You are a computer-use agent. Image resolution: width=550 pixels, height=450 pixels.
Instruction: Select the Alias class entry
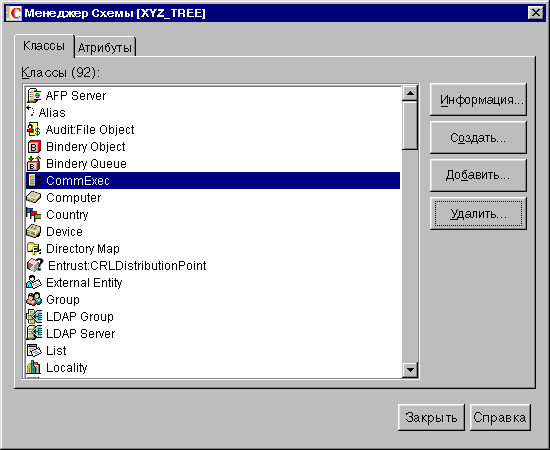tap(213, 113)
